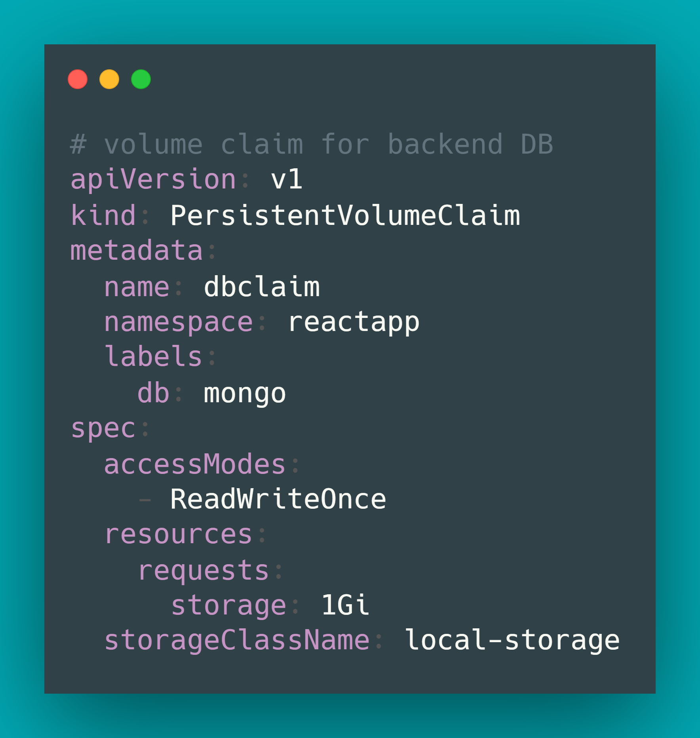Viewport: 700px width, 738px height.
Task: Click the reactapp namespace value
Action: pyautogui.click(x=354, y=322)
